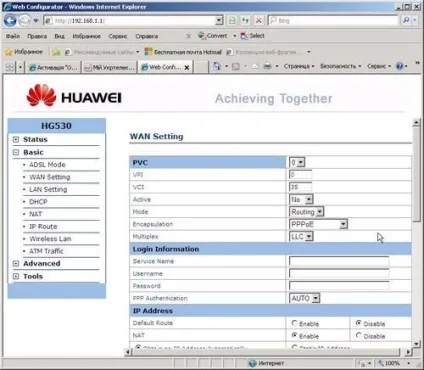Click the browser Forward arrow button
Image resolution: width=424 pixels, height=370 pixels.
pyautogui.click(x=24, y=21)
